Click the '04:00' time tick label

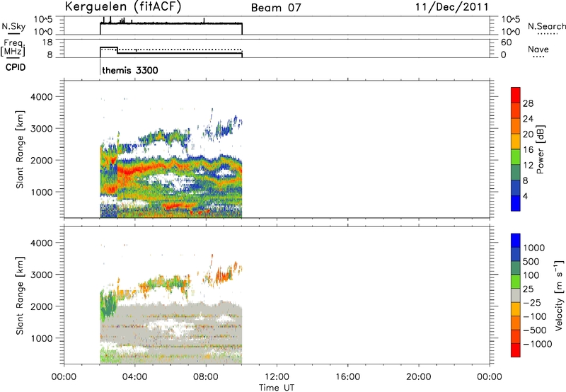pyautogui.click(x=134, y=377)
